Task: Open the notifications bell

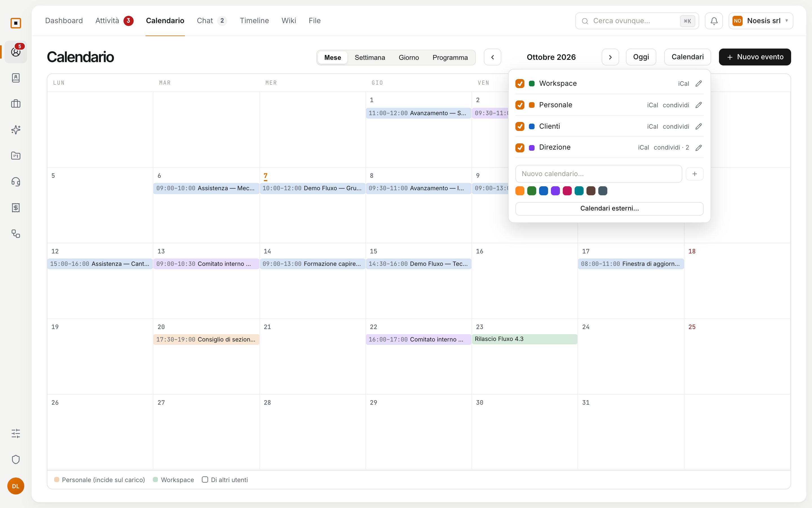Action: point(714,21)
